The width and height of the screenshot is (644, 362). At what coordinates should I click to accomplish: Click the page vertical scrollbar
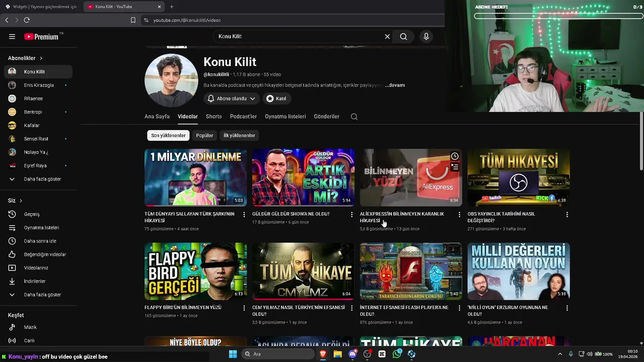click(x=641, y=141)
